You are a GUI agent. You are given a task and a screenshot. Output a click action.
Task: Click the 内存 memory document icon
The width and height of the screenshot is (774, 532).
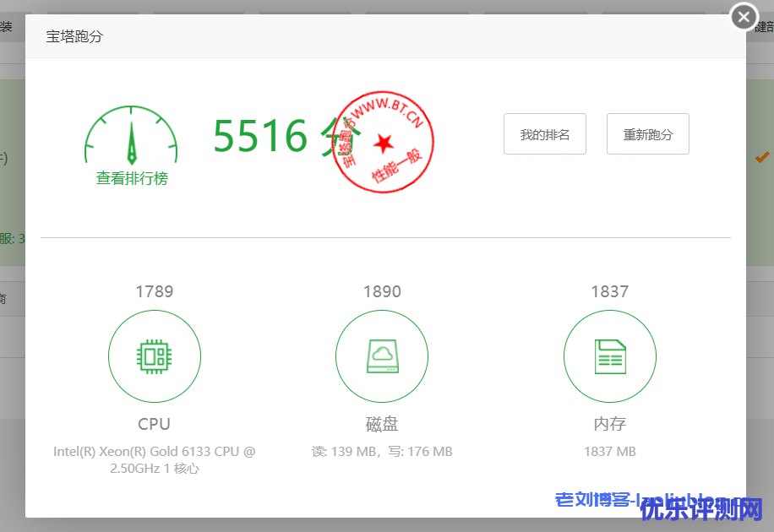(610, 356)
